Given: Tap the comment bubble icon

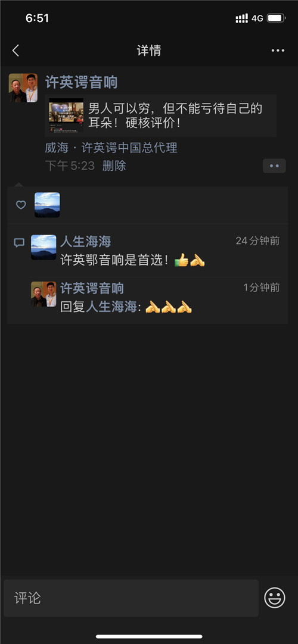Looking at the screenshot, I should click(x=19, y=243).
